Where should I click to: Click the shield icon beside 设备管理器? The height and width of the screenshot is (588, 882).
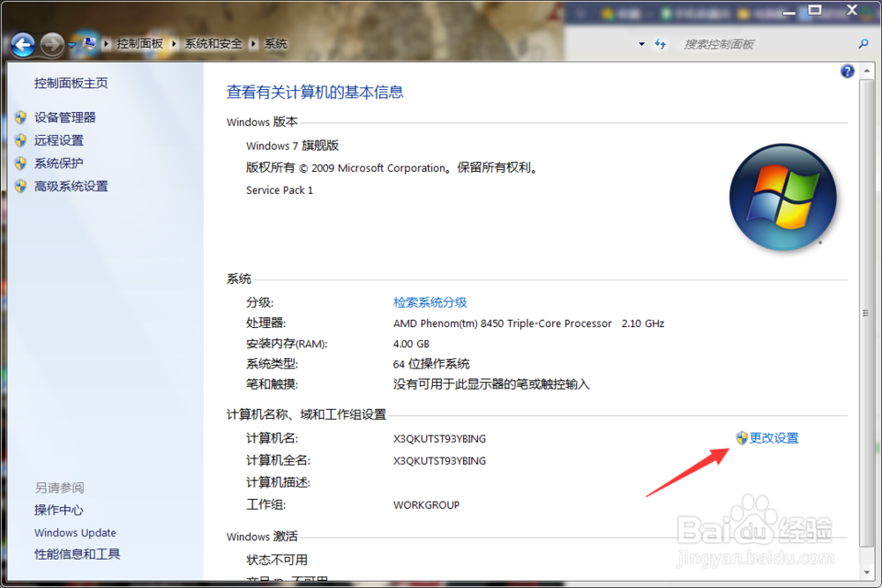pos(21,117)
